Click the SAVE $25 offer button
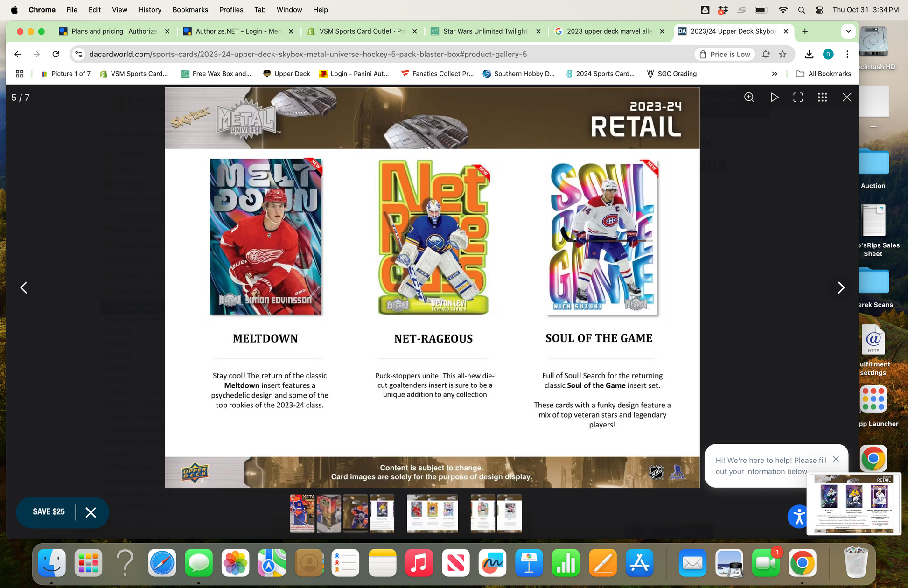Image resolution: width=908 pixels, height=588 pixels. point(49,512)
